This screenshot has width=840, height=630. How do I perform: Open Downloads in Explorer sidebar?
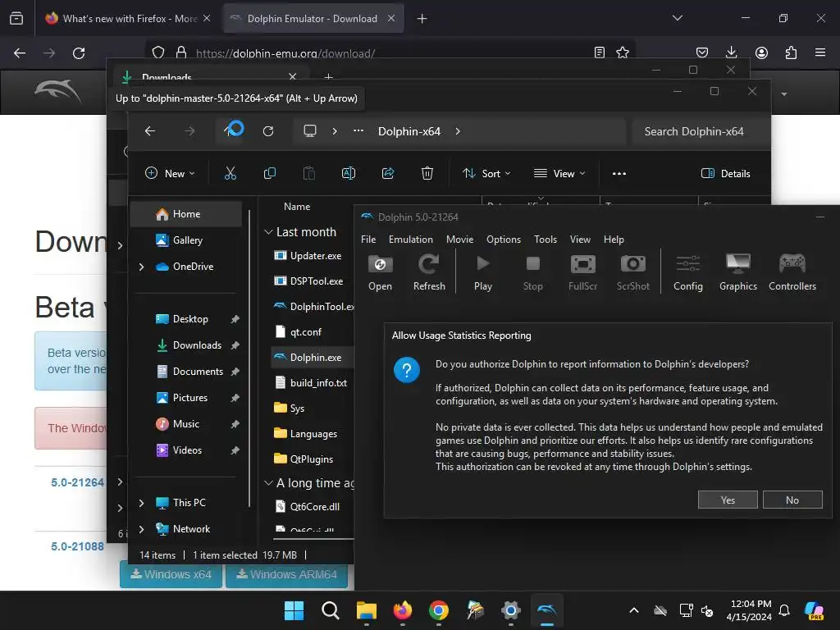pyautogui.click(x=186, y=345)
